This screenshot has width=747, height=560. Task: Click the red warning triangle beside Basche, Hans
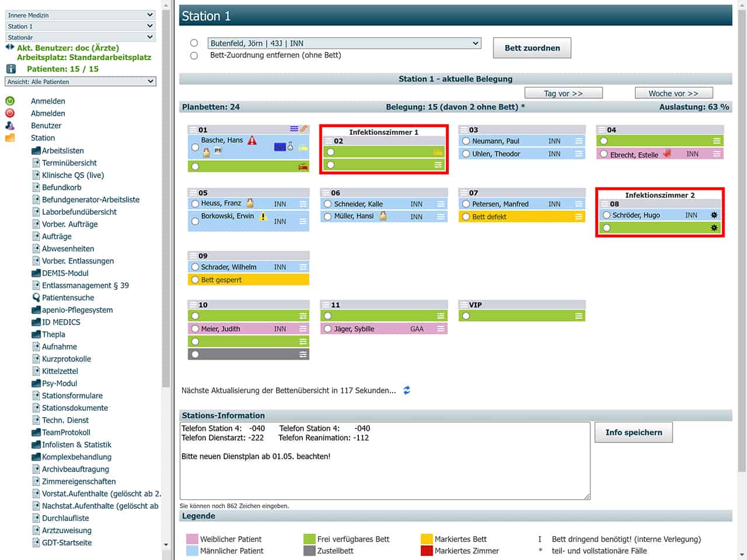click(x=252, y=141)
